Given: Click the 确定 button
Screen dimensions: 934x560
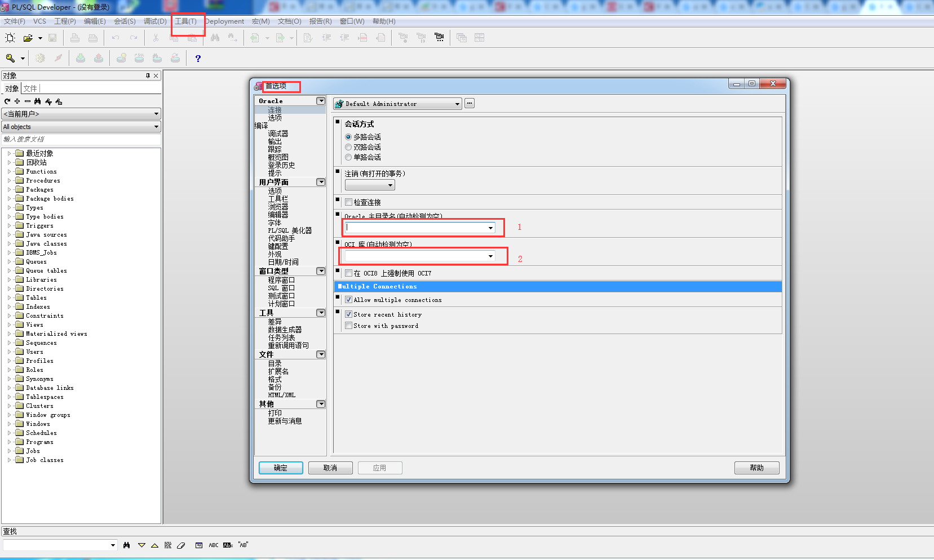Looking at the screenshot, I should [281, 468].
